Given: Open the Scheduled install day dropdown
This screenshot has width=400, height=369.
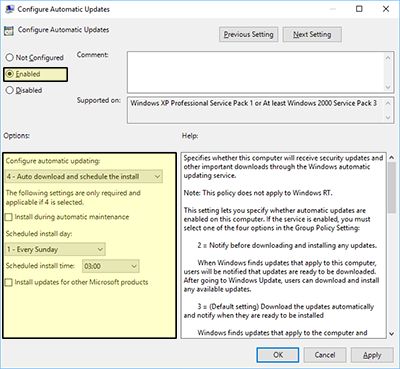Looking at the screenshot, I should point(55,249).
